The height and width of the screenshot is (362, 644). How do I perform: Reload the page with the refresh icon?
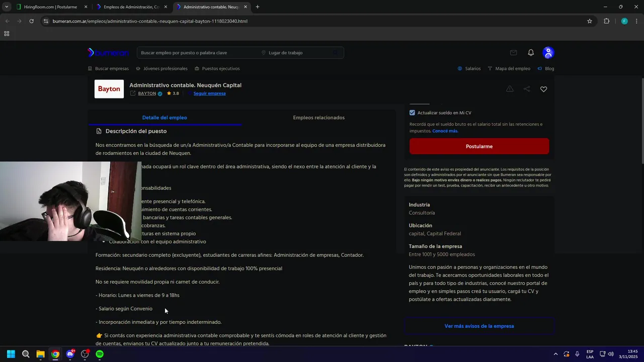(x=31, y=21)
